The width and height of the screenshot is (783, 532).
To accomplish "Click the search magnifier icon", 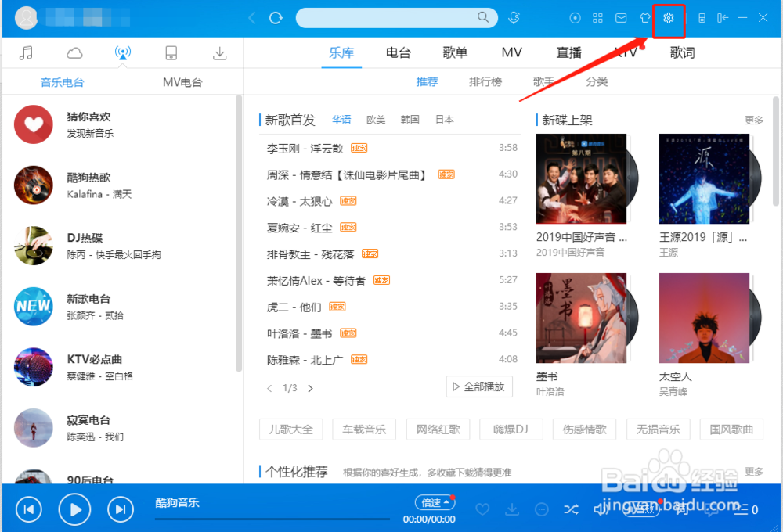I will (483, 17).
